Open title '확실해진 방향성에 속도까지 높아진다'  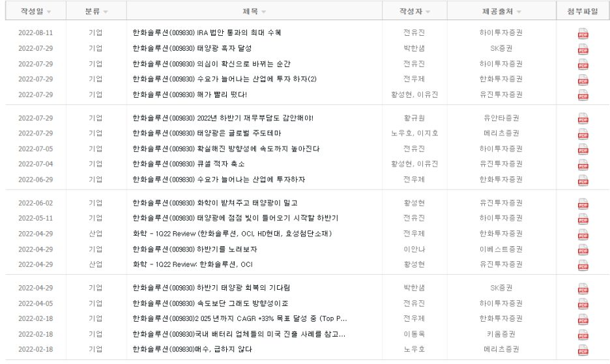point(226,148)
